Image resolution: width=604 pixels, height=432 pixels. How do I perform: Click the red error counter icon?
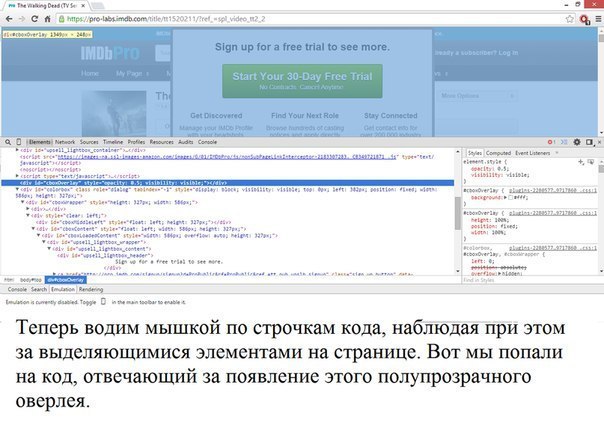coord(552,142)
